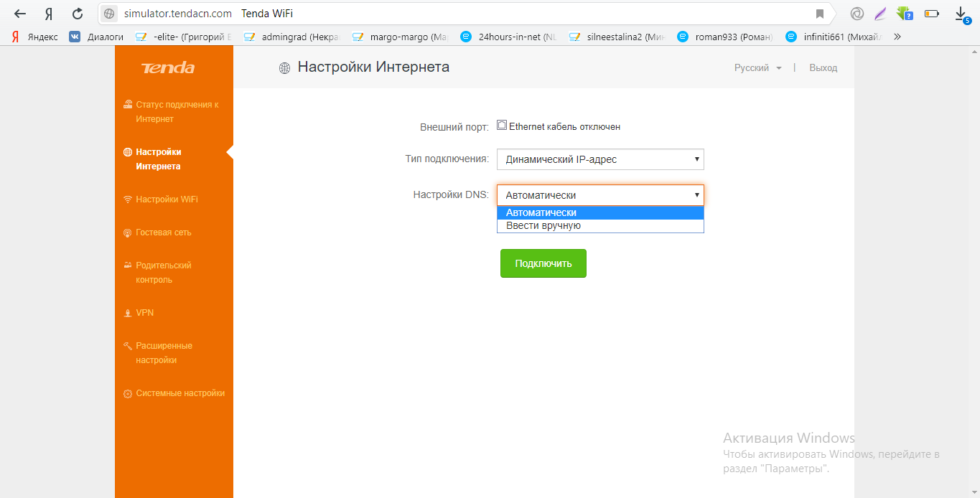This screenshot has width=980, height=498.
Task: Open the green shield extension icon
Action: click(904, 14)
